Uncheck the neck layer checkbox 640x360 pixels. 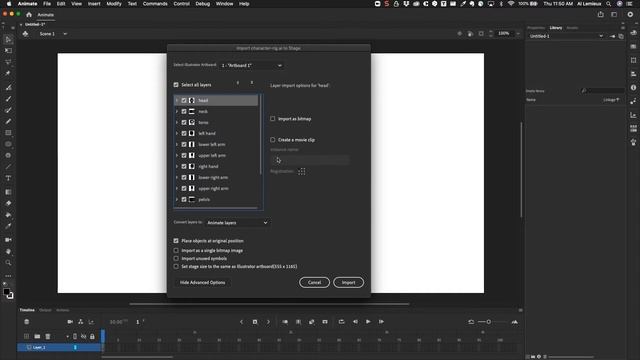point(184,111)
